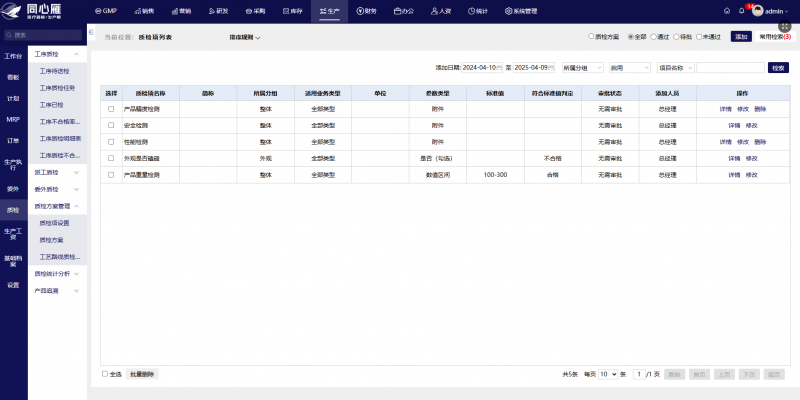The image size is (800, 400).
Task: Check the box for 产品重量检测 row
Action: tap(111, 175)
